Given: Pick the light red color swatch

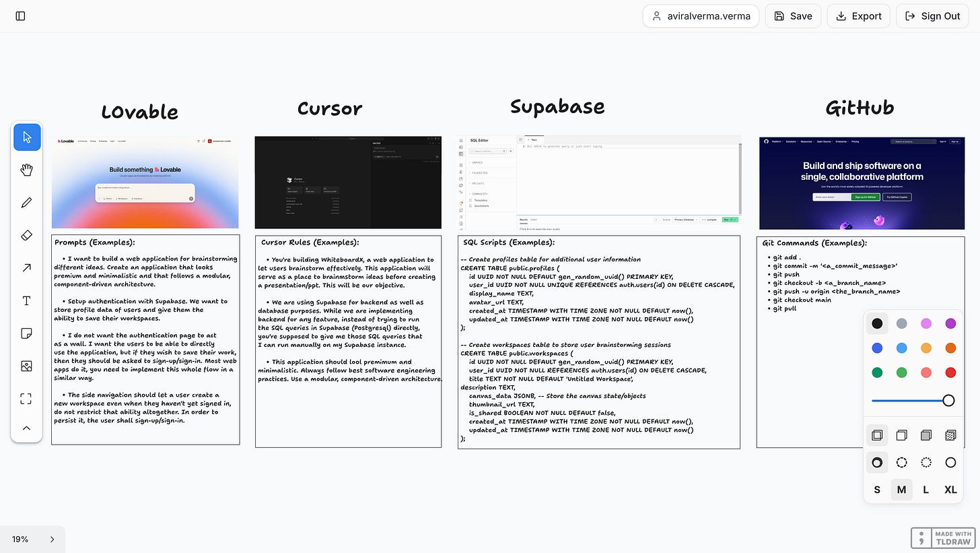Looking at the screenshot, I should [926, 372].
